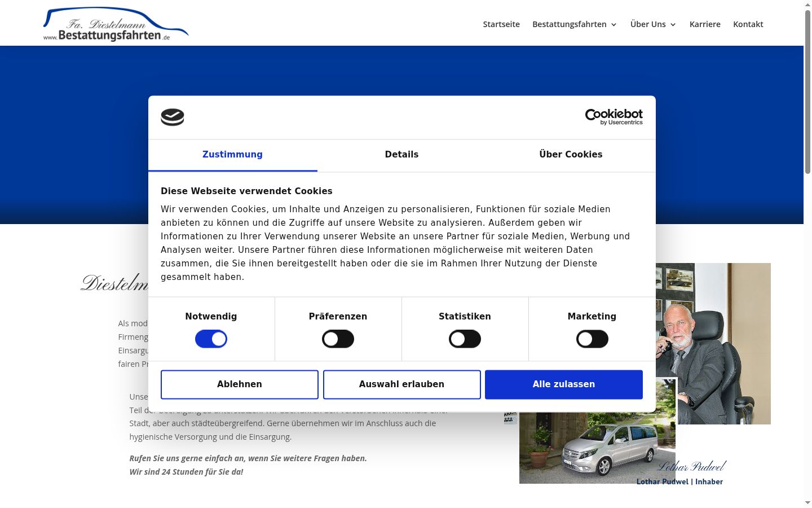
Task: Toggle the Notwendig cookies switch
Action: (x=211, y=339)
